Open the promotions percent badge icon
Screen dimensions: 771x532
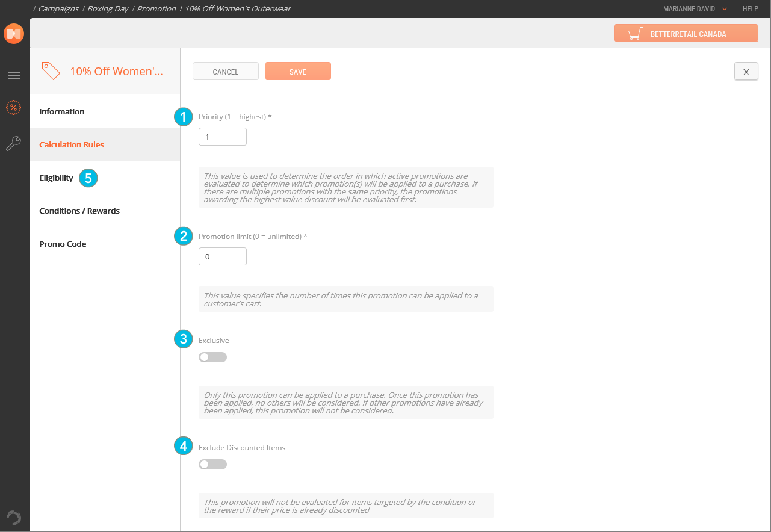pyautogui.click(x=13, y=108)
